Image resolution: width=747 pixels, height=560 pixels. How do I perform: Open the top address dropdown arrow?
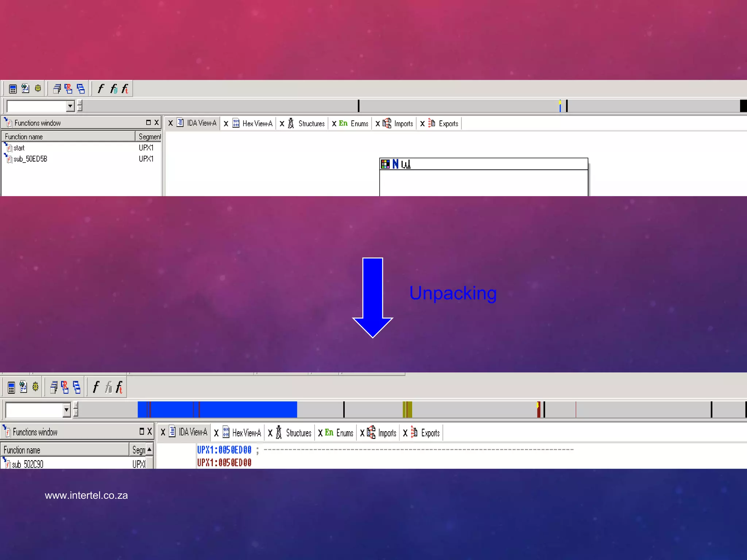(x=70, y=106)
